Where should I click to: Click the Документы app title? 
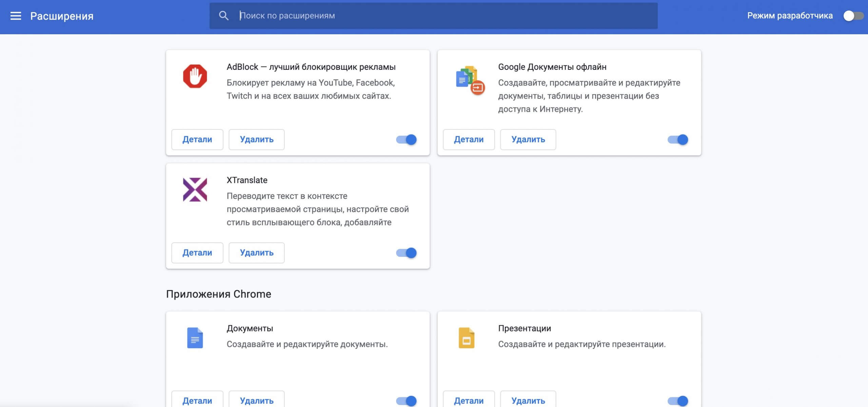(x=250, y=328)
